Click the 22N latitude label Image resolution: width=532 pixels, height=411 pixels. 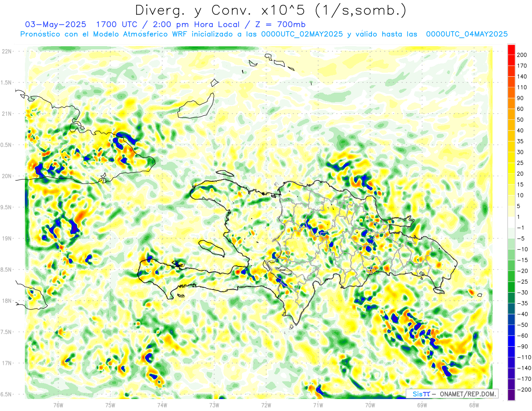click(7, 51)
